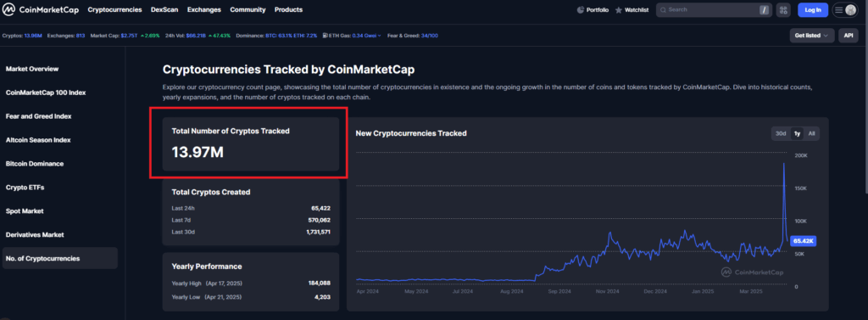Click the 65.42K chart value label

(804, 241)
